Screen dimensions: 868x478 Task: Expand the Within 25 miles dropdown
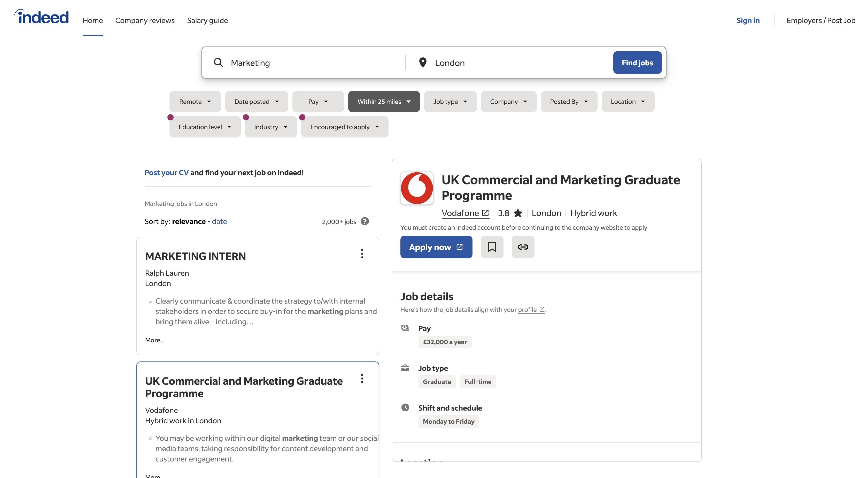click(x=384, y=102)
